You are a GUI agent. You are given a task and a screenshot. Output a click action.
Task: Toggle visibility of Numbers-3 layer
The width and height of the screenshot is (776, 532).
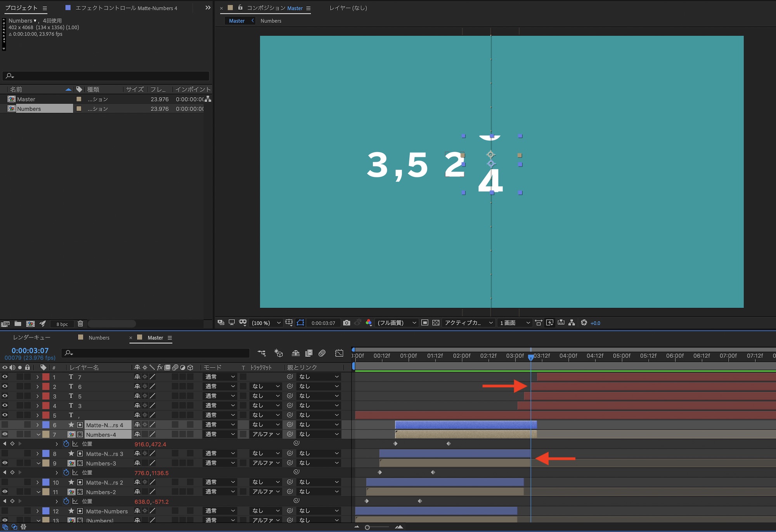5,463
